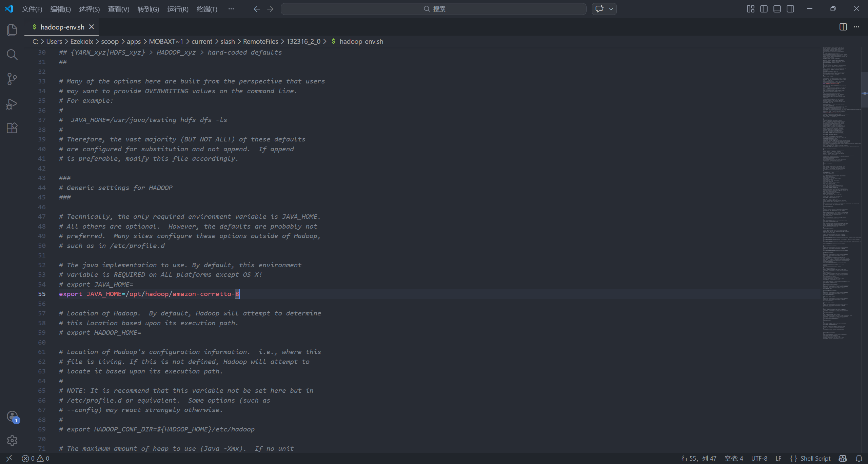Close the hadoop-env.sh tab
Image resolution: width=868 pixels, height=464 pixels.
click(92, 27)
